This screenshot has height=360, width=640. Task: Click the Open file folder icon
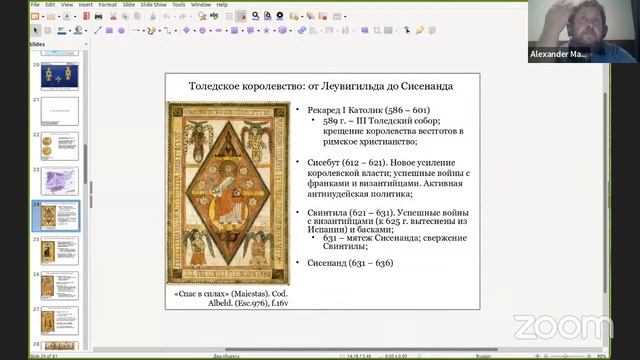(x=51, y=16)
